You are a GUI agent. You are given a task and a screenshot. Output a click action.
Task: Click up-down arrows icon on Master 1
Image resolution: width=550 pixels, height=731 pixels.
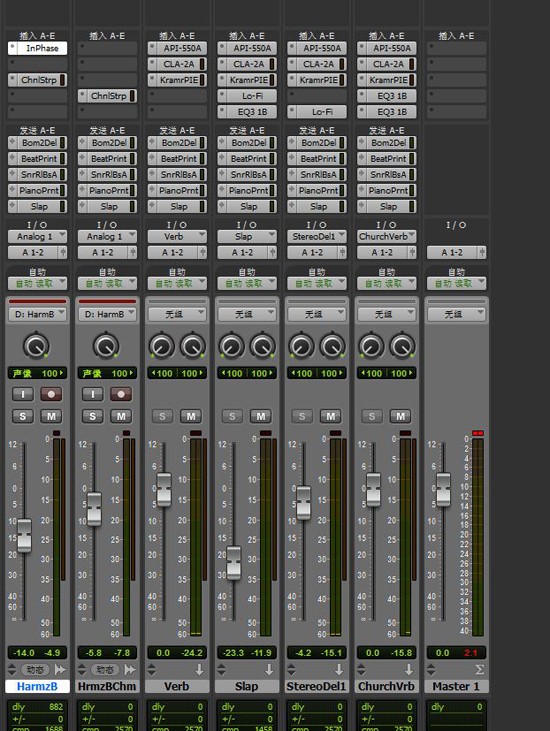(432, 670)
